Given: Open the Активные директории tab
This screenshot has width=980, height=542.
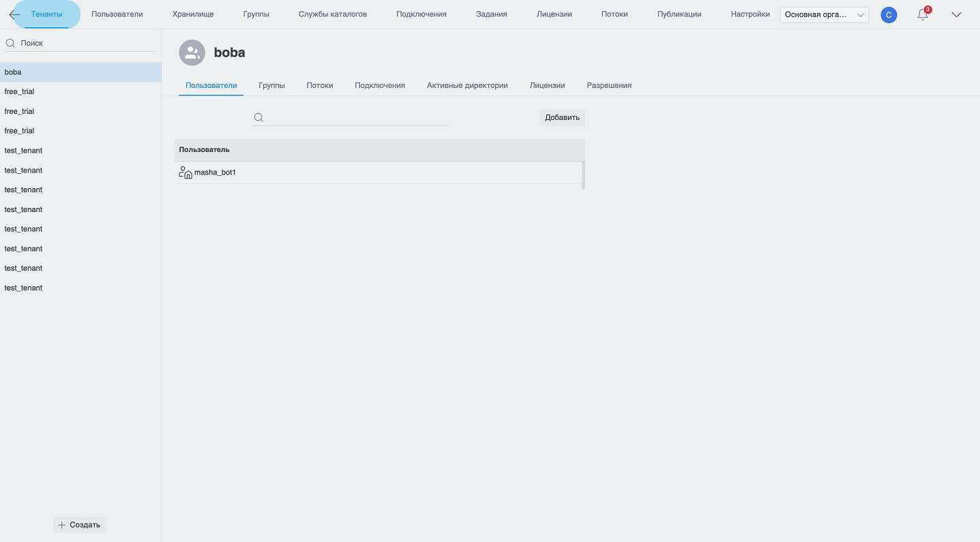Looking at the screenshot, I should pyautogui.click(x=467, y=85).
